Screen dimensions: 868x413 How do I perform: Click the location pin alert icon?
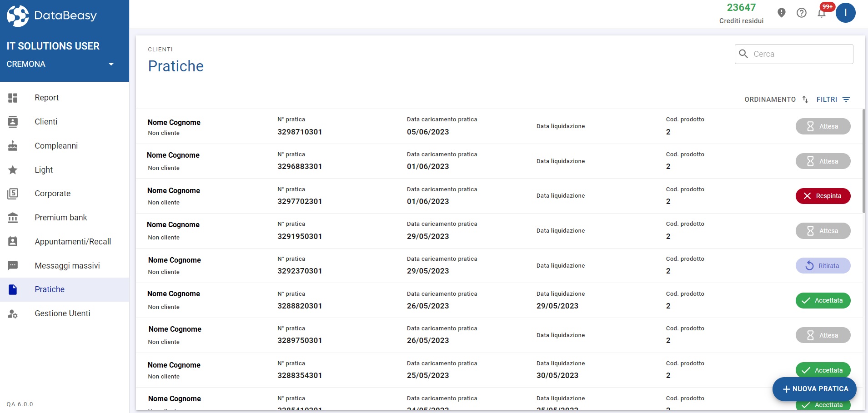[781, 13]
